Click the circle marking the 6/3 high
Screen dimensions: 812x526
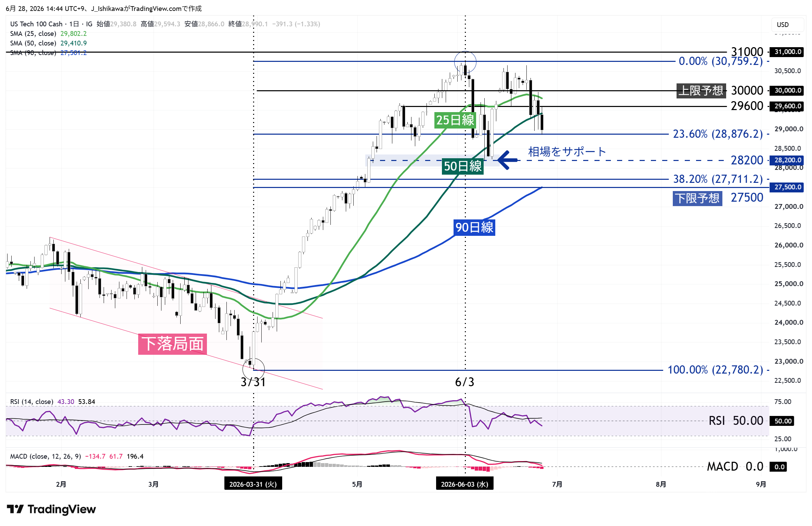click(465, 62)
